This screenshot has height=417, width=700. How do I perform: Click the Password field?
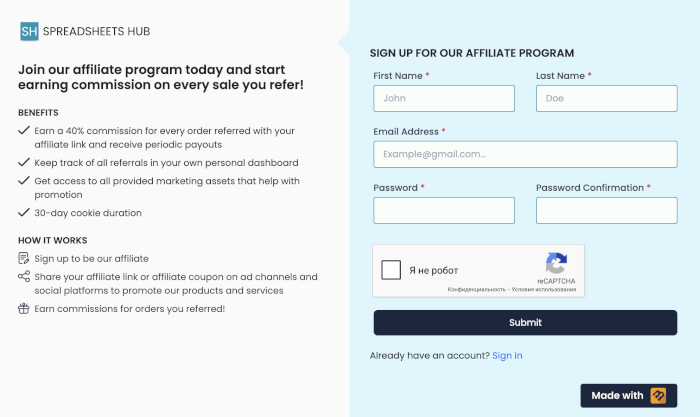[x=444, y=210]
